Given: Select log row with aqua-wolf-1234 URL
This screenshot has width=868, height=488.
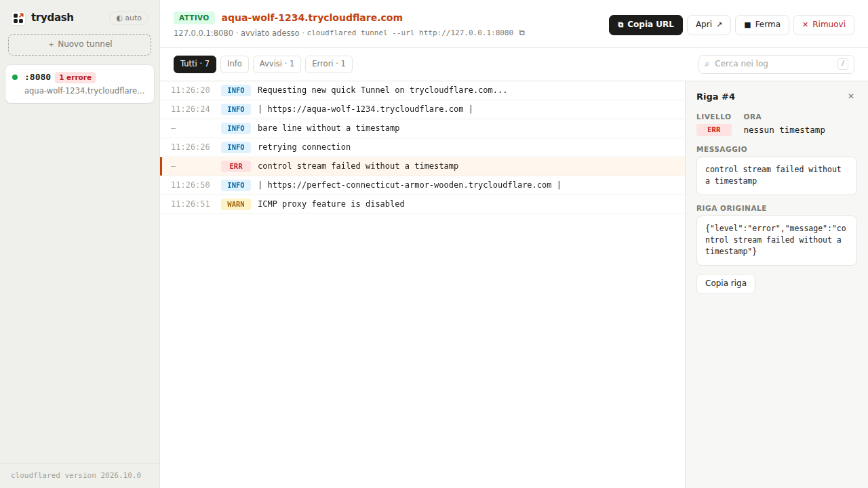Looking at the screenshot, I should 422,110.
